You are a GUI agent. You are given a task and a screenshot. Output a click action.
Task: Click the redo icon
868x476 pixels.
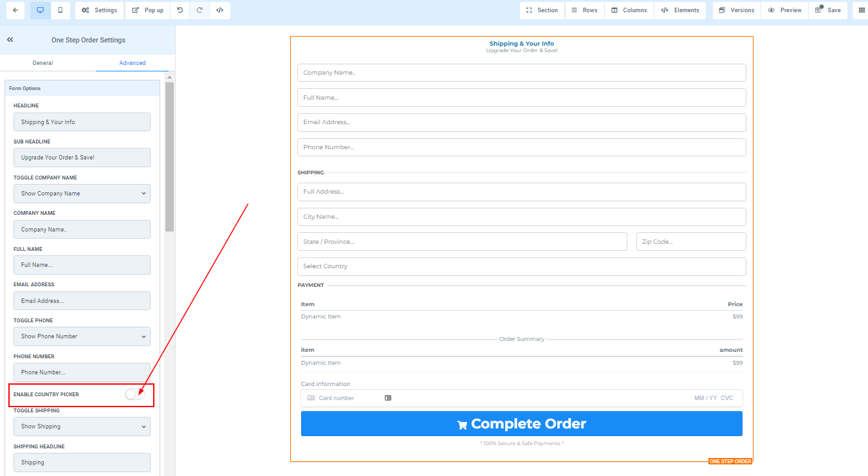[199, 10]
